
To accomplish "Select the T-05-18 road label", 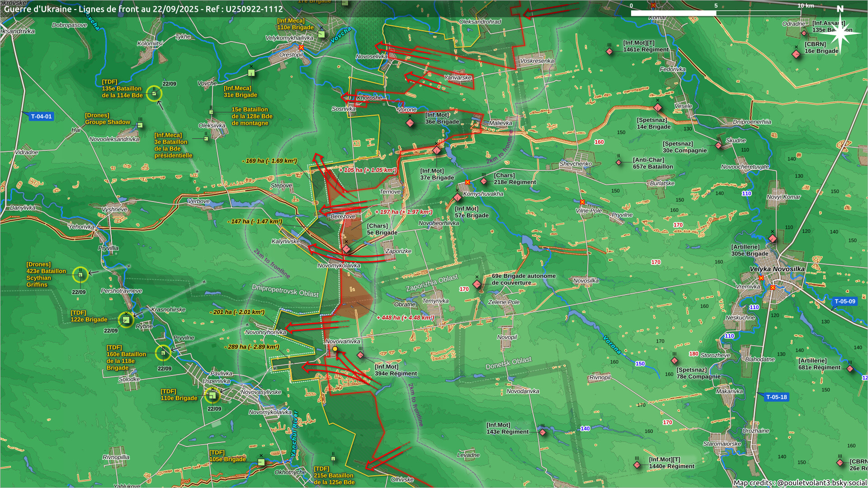I will point(776,397).
